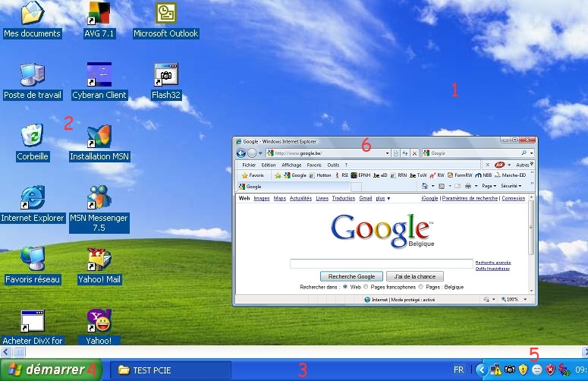
Task: Launch the AVG 7.1 desktop shortcut
Action: 99,19
